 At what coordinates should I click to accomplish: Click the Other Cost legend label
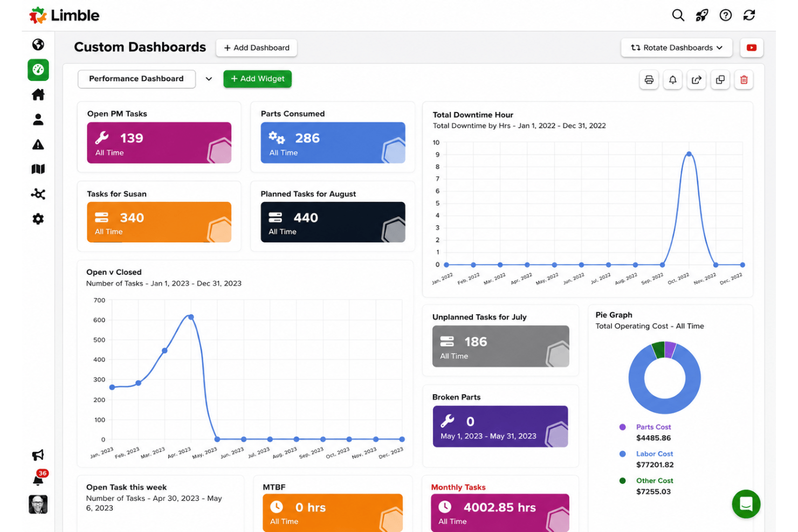655,480
